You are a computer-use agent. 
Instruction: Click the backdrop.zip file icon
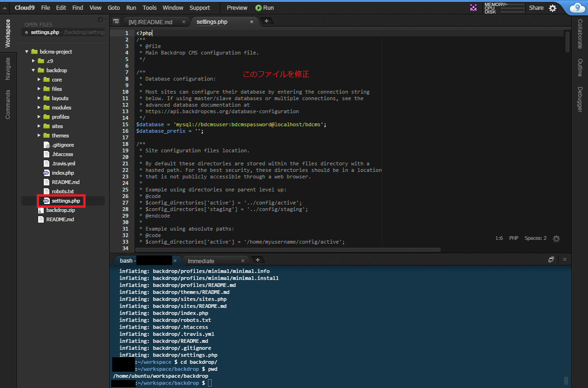pos(41,210)
